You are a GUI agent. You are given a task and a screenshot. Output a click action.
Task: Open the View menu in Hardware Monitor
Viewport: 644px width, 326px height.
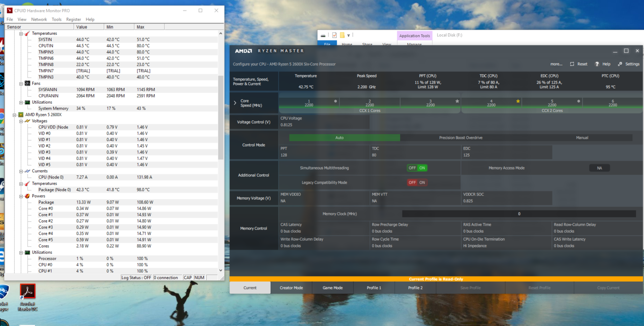click(x=22, y=20)
